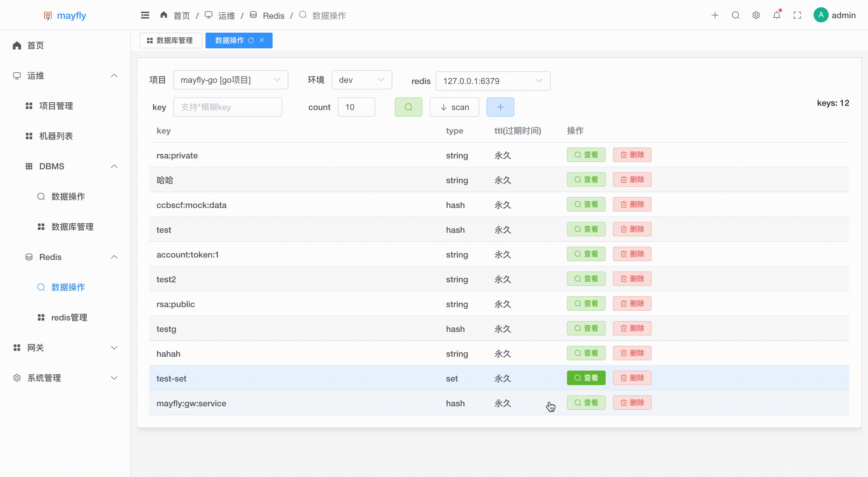868x477 pixels.
Task: Switch to the 数据库管理 tab
Action: click(x=170, y=41)
